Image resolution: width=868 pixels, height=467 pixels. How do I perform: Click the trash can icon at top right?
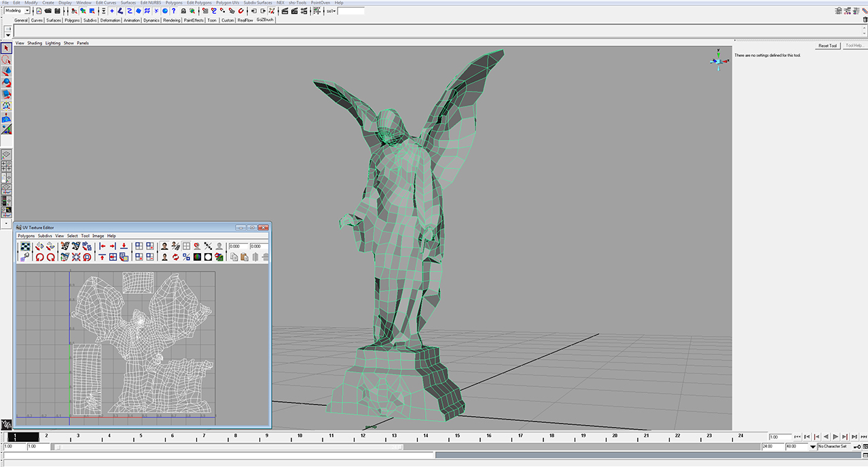coord(865,19)
